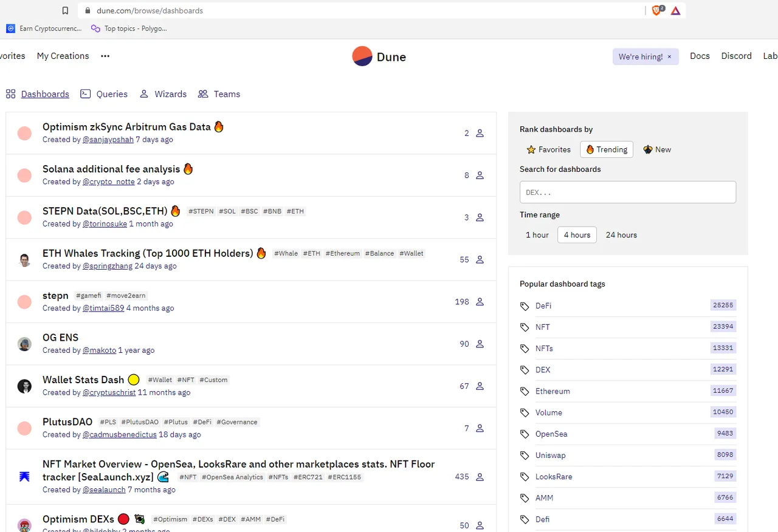
Task: Click the #gamefi tag
Action: click(x=89, y=296)
